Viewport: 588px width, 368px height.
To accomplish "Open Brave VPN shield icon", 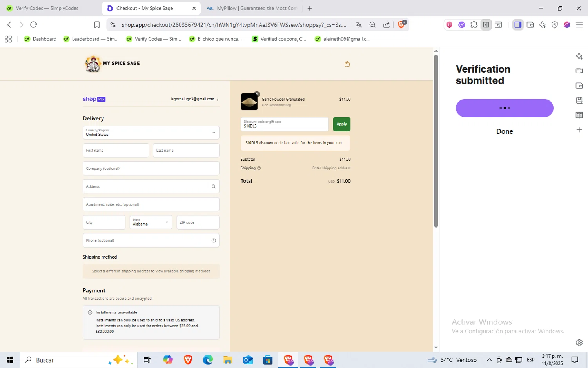I will point(555,25).
